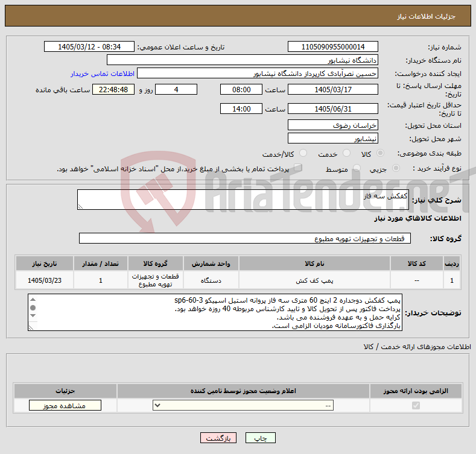The height and width of the screenshot is (454, 476).
Task: Toggle the الزامی بودن ارائه مجوز checkbox
Action: [x=416, y=405]
